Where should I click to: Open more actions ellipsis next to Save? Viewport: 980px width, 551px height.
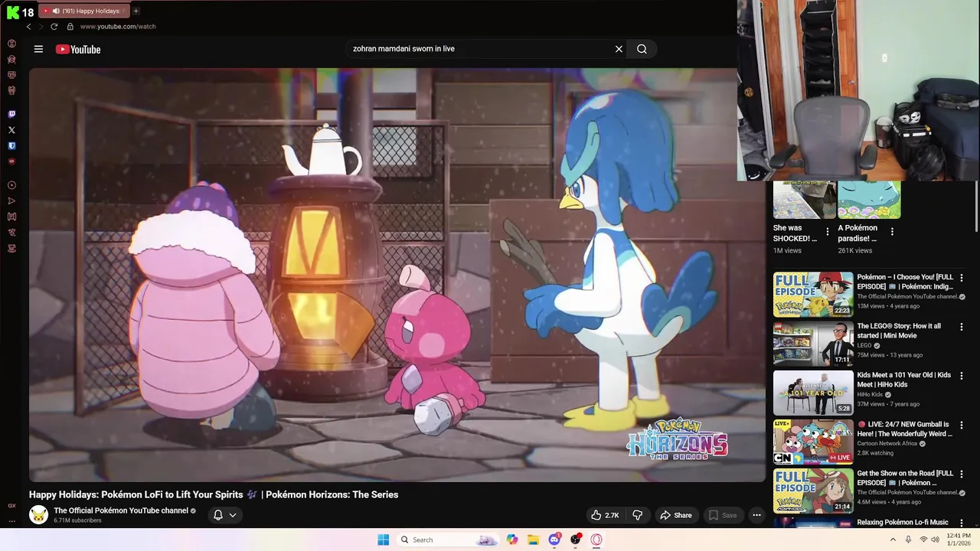(x=756, y=515)
